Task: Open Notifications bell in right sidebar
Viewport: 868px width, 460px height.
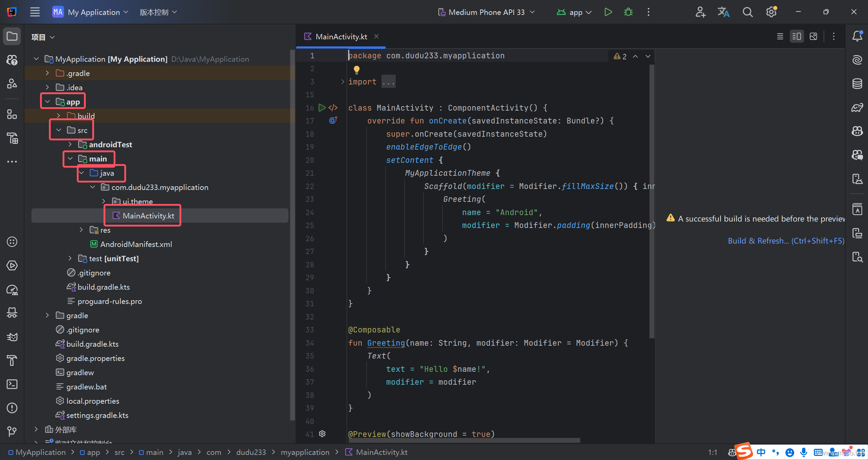Action: [857, 36]
